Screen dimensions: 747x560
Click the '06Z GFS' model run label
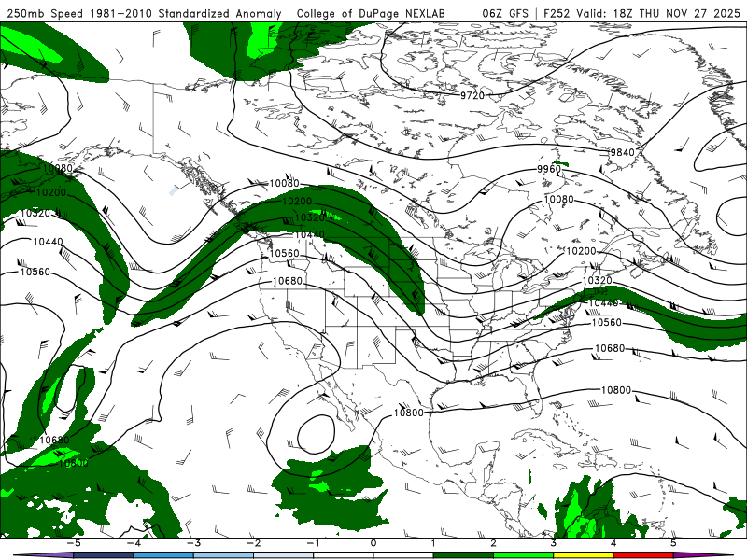tap(505, 13)
